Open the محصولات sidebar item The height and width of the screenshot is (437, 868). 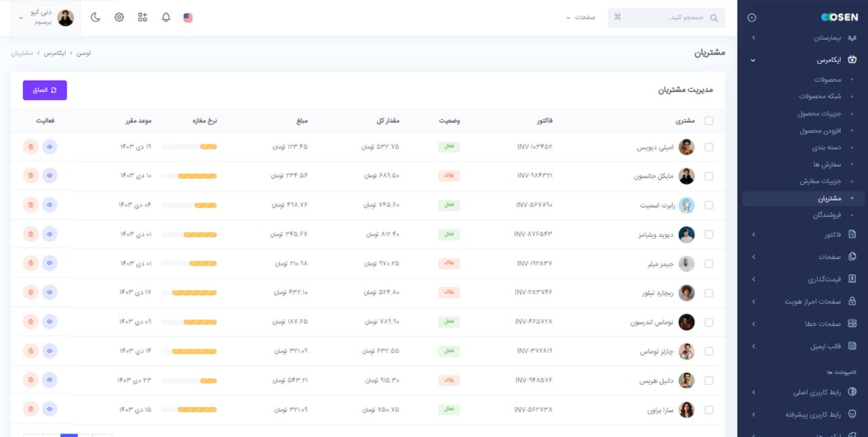click(x=827, y=80)
